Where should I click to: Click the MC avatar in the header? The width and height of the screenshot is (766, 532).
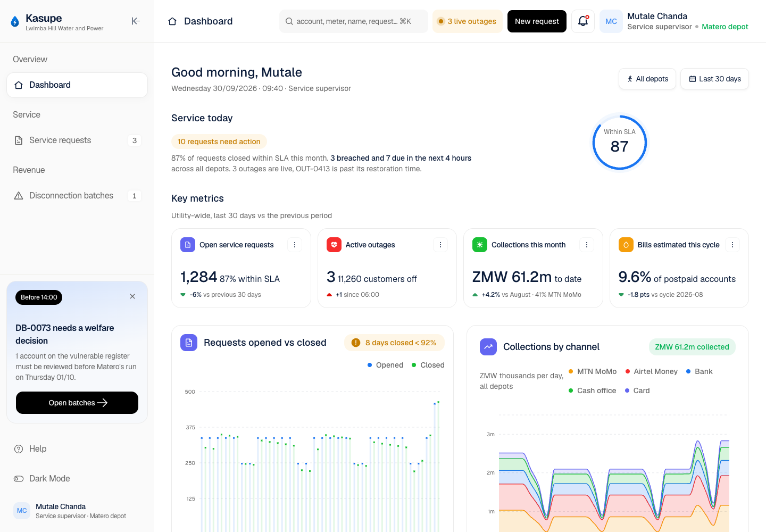(611, 21)
